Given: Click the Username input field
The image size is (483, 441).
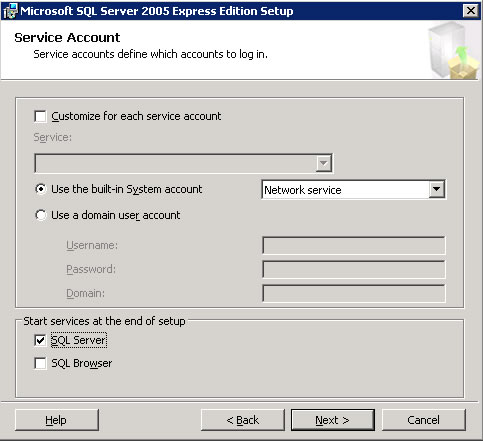Looking at the screenshot, I should [354, 245].
